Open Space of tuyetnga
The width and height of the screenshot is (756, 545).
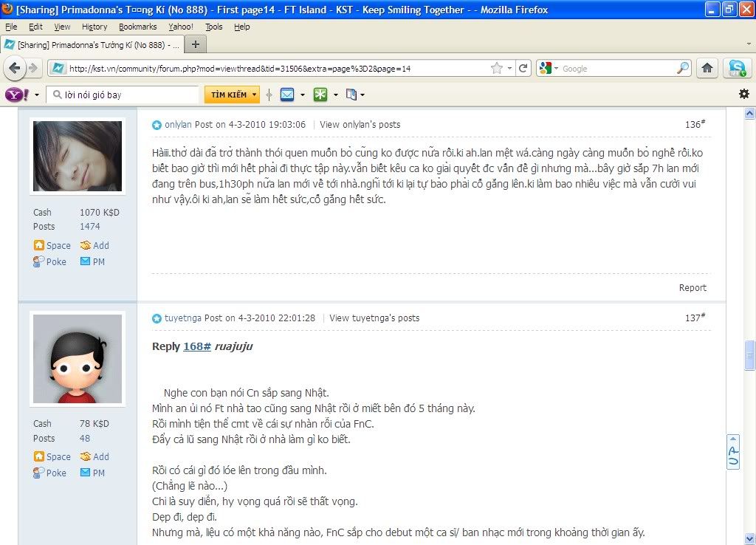click(52, 456)
